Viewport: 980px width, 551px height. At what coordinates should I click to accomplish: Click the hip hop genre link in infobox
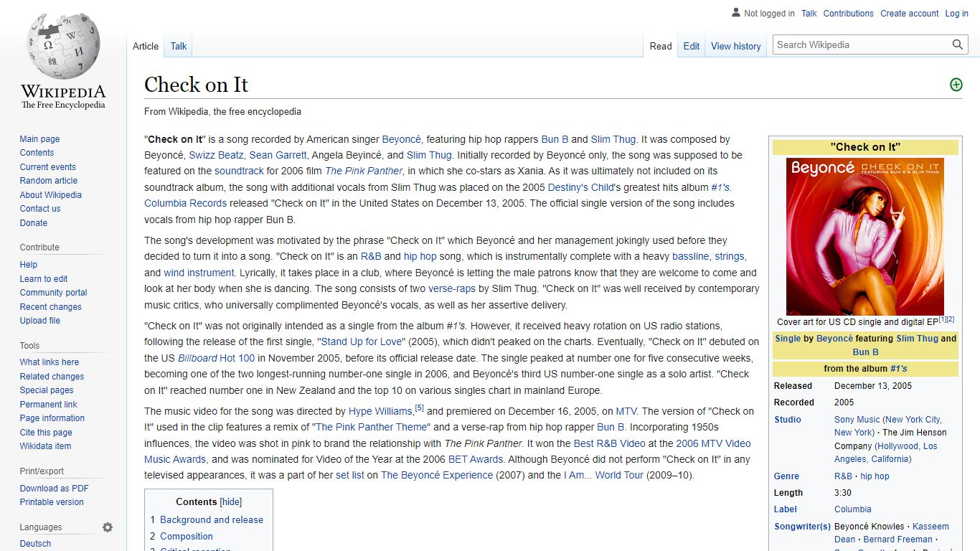875,476
